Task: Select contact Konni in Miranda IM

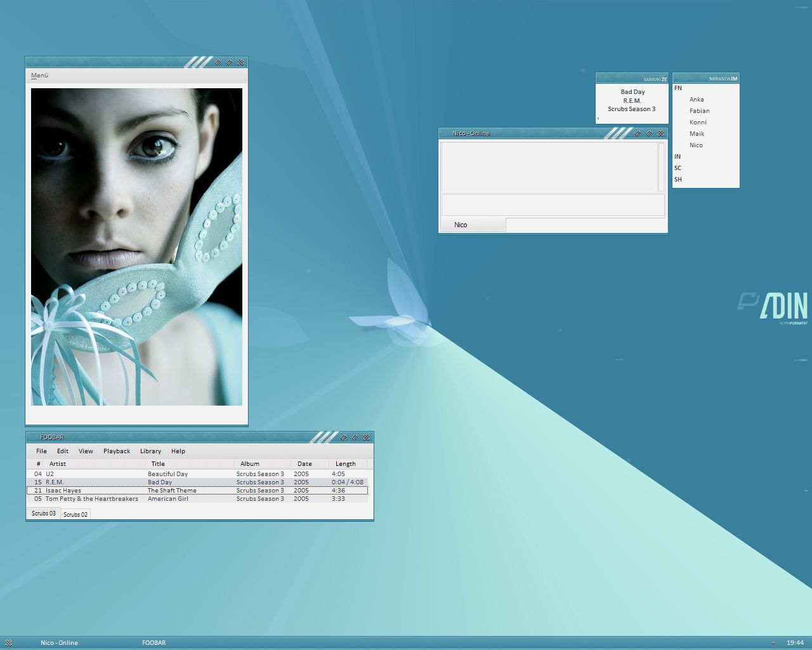Action: [x=698, y=123]
